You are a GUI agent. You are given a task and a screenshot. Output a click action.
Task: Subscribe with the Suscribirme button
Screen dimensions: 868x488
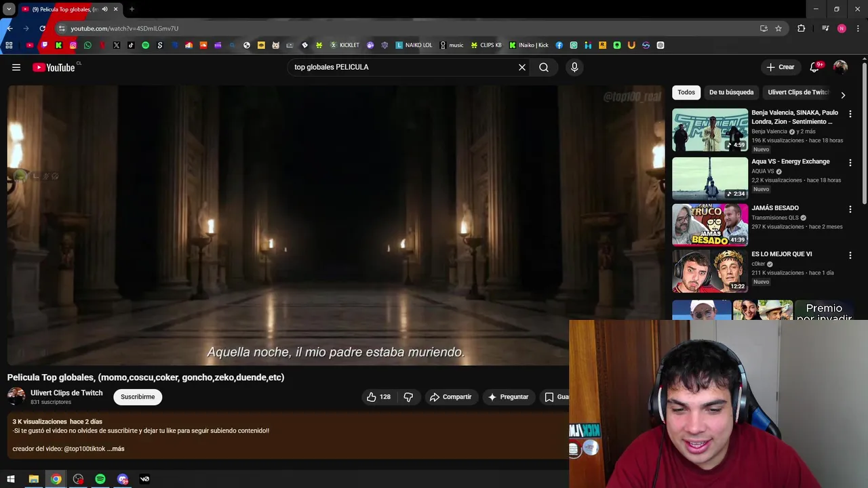click(x=138, y=397)
